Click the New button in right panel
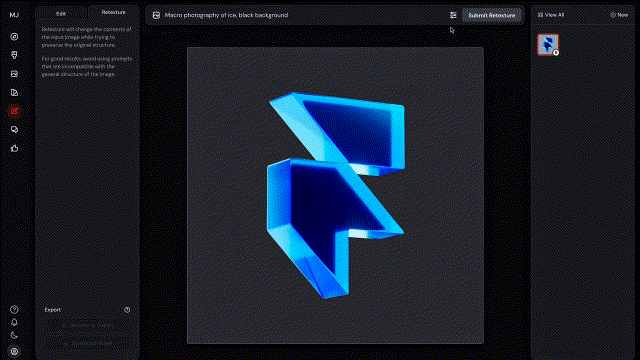 (619, 15)
